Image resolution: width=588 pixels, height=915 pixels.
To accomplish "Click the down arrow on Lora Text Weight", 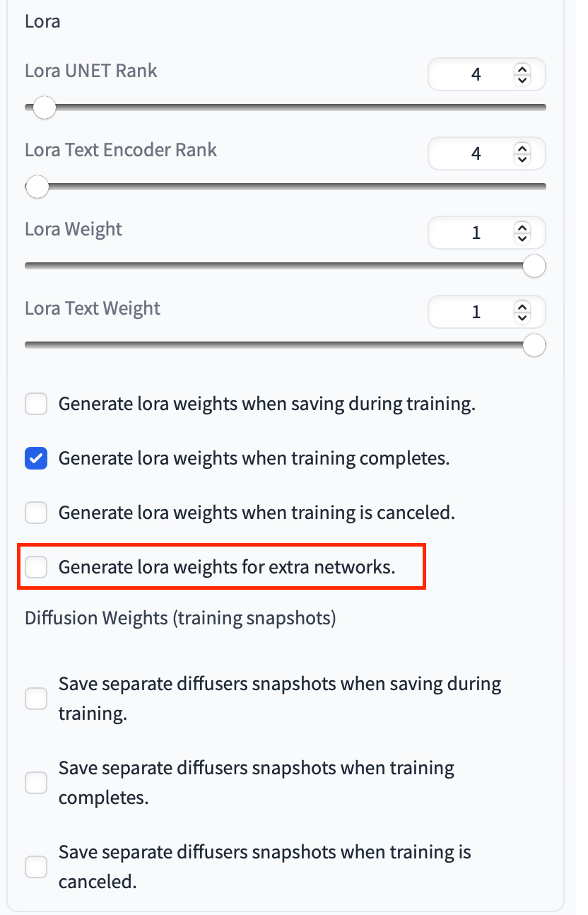I will [x=522, y=317].
